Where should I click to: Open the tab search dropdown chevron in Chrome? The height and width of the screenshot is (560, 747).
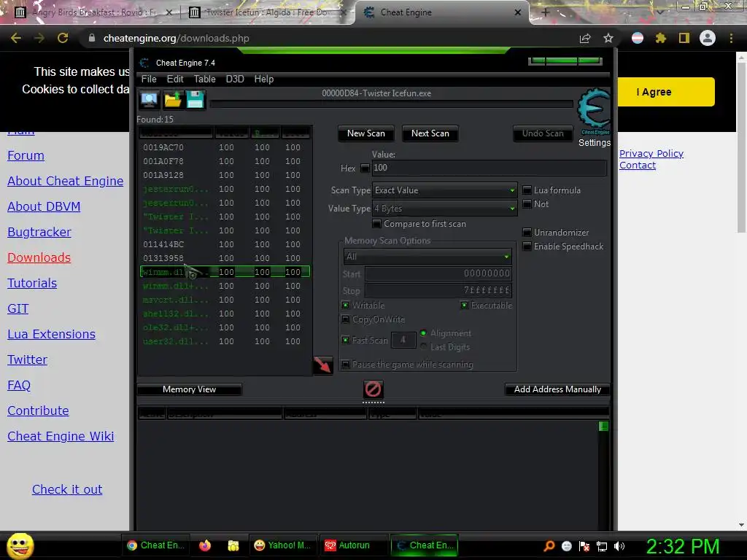pyautogui.click(x=659, y=12)
